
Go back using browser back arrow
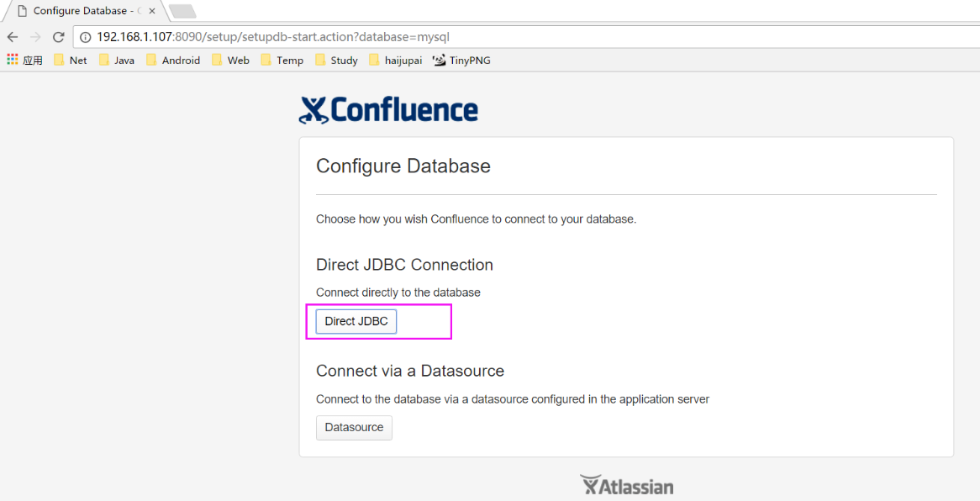[x=13, y=37]
